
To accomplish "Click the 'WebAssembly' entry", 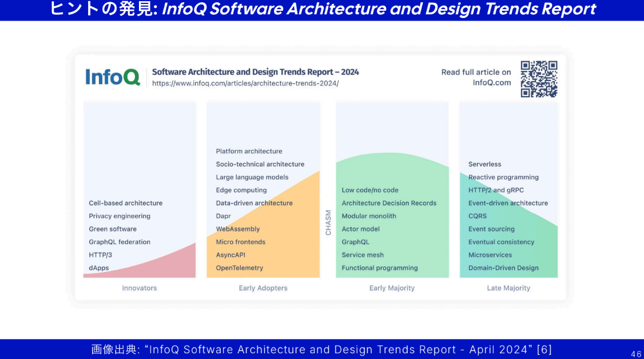I will tap(238, 229).
